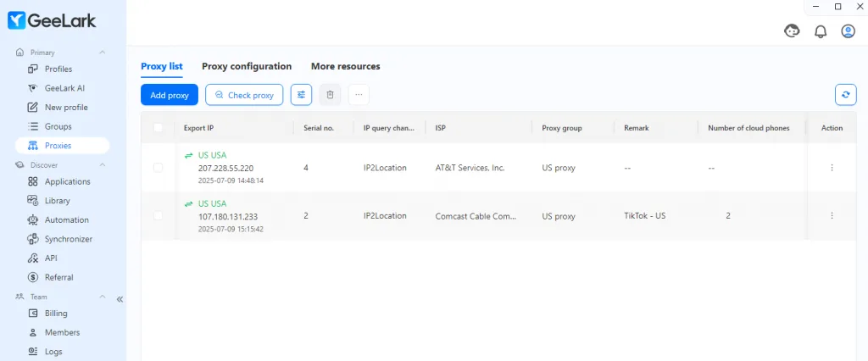Click the refresh proxy list icon
Screen dimensions: 868x361
(x=845, y=95)
